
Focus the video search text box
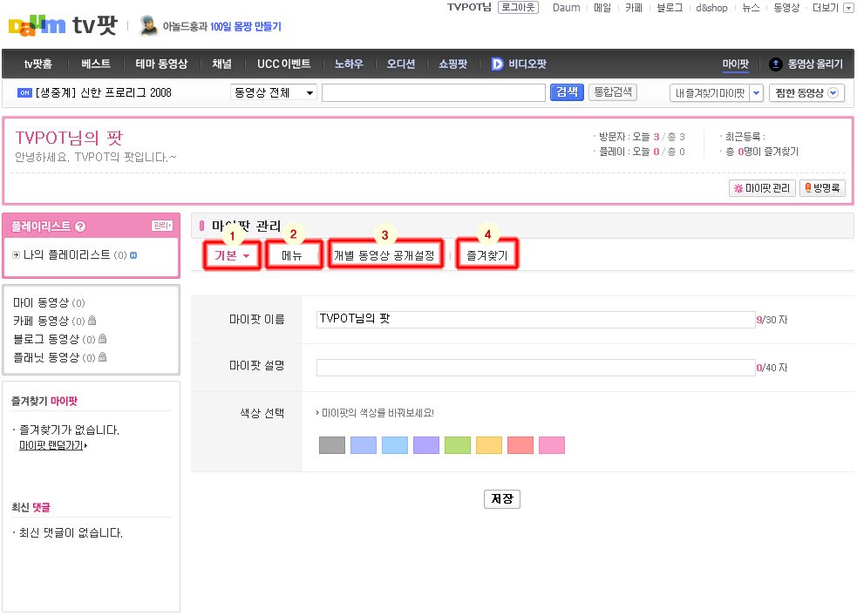pyautogui.click(x=433, y=93)
